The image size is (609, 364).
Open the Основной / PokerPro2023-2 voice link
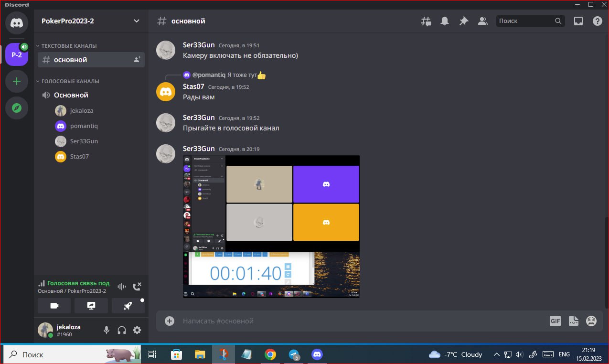pyautogui.click(x=72, y=291)
